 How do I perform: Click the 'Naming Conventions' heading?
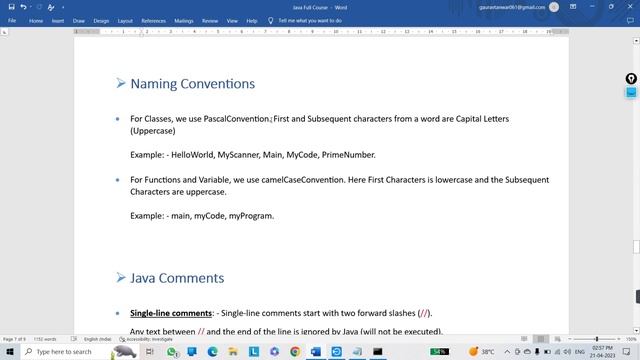point(192,84)
